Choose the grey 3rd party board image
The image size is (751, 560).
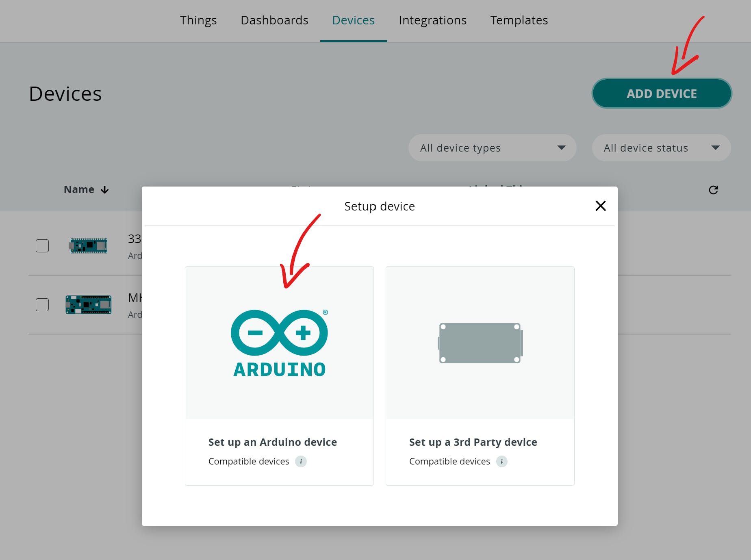pyautogui.click(x=480, y=343)
